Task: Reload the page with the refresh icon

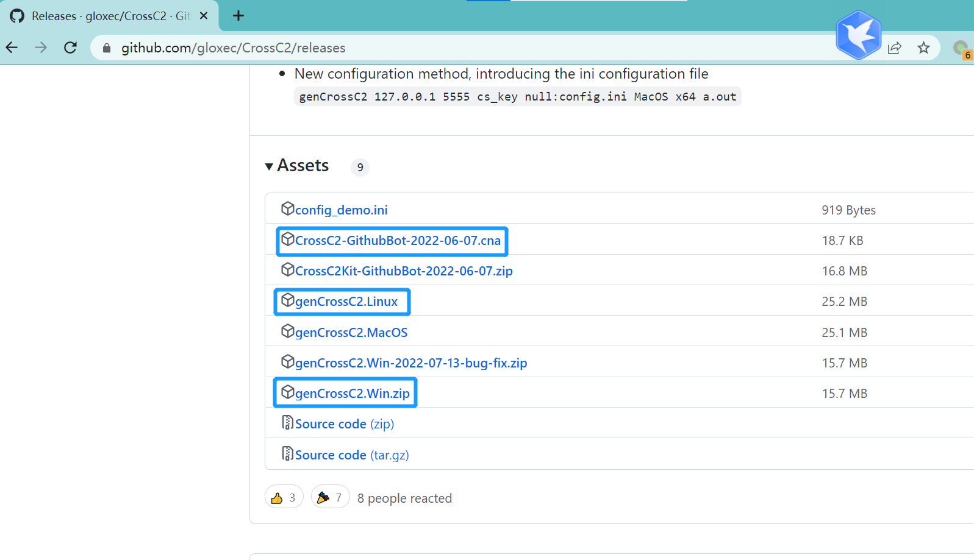Action: [x=71, y=48]
